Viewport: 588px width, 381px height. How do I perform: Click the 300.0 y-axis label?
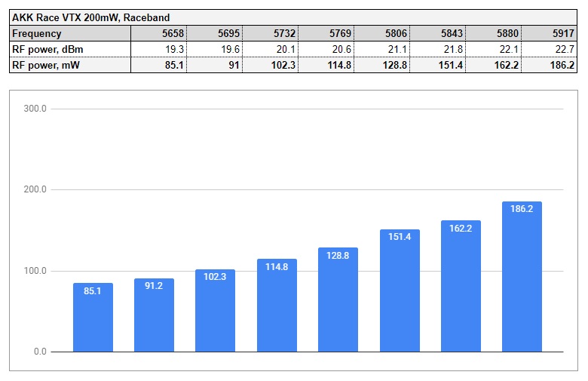coord(35,109)
